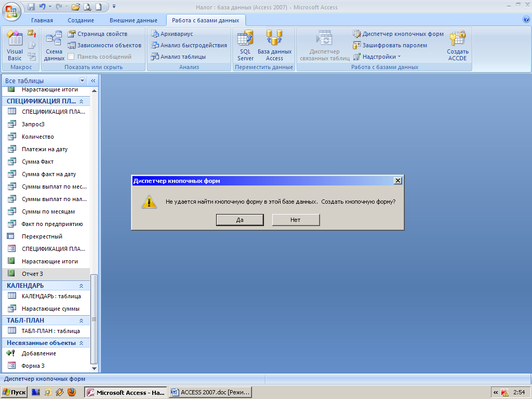Screen dimensions: 532x399
Task: Switch to ACCESS 2007.doc taskbar window
Action: [x=211, y=393]
